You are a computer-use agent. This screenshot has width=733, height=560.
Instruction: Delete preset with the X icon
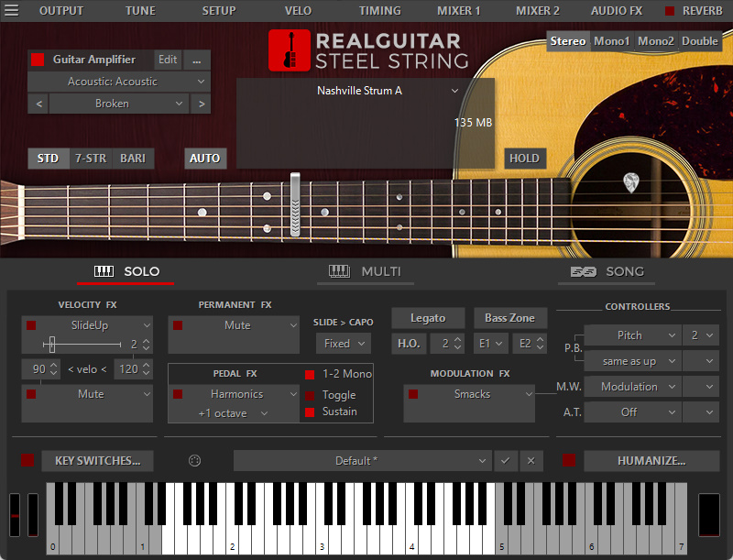tap(530, 461)
